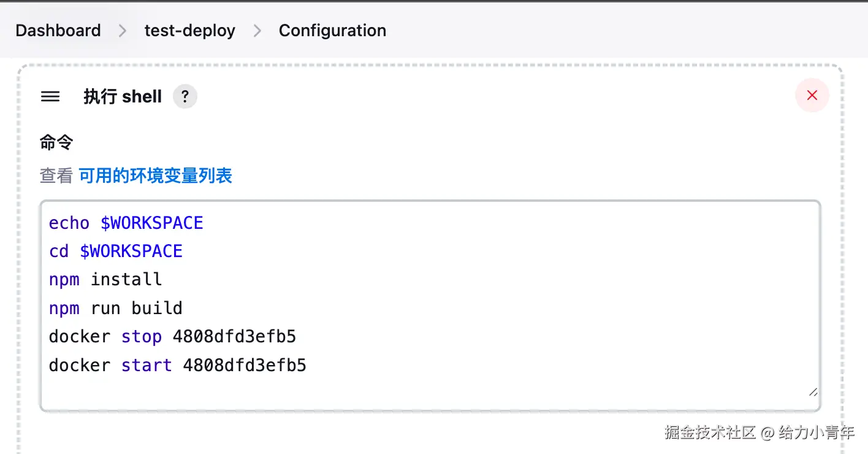Screen dimensions: 868x454
Task: Delete the shell build step with red X
Action: coord(812,96)
